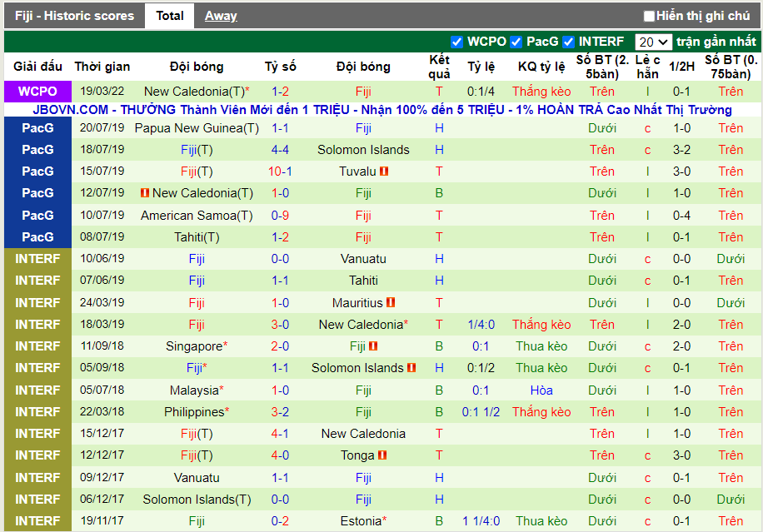The image size is (763, 532).
Task: Click the Mauritius team name
Action: coord(357,302)
